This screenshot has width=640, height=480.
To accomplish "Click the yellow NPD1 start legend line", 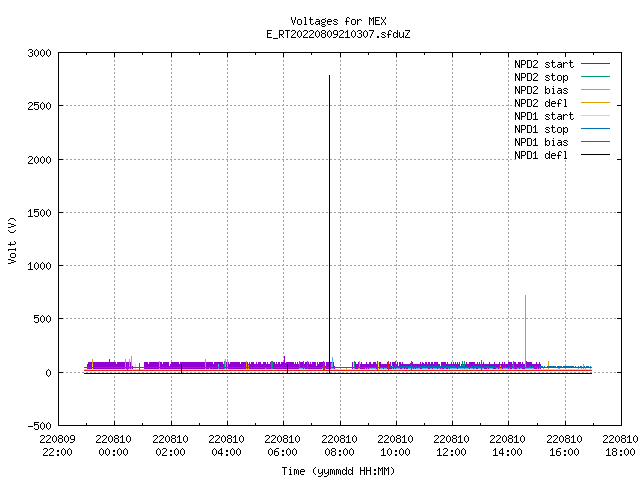I will (x=596, y=116).
